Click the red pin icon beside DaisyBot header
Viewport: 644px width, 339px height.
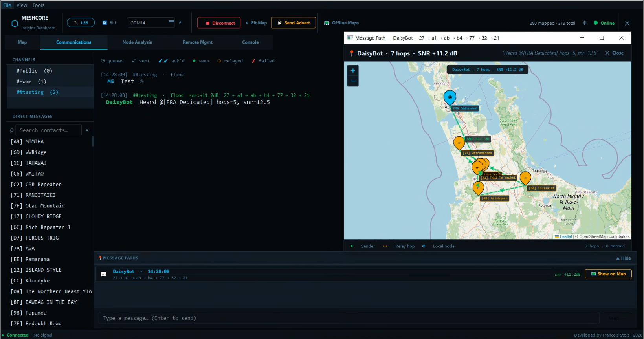pyautogui.click(x=352, y=53)
